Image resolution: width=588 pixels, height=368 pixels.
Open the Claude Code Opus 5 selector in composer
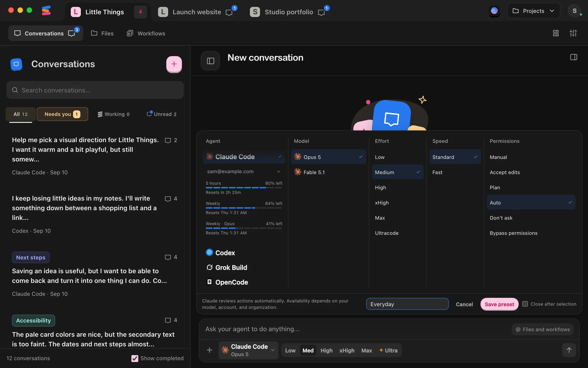click(x=248, y=350)
